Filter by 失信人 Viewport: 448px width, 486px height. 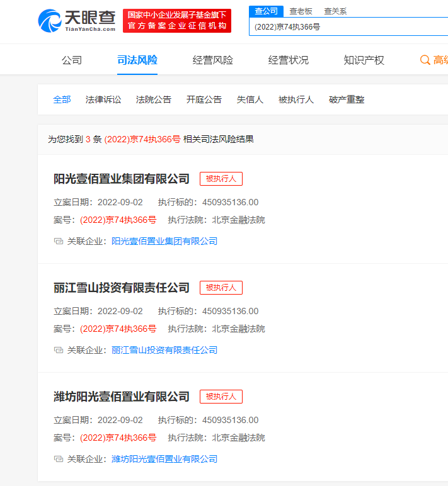pos(250,99)
